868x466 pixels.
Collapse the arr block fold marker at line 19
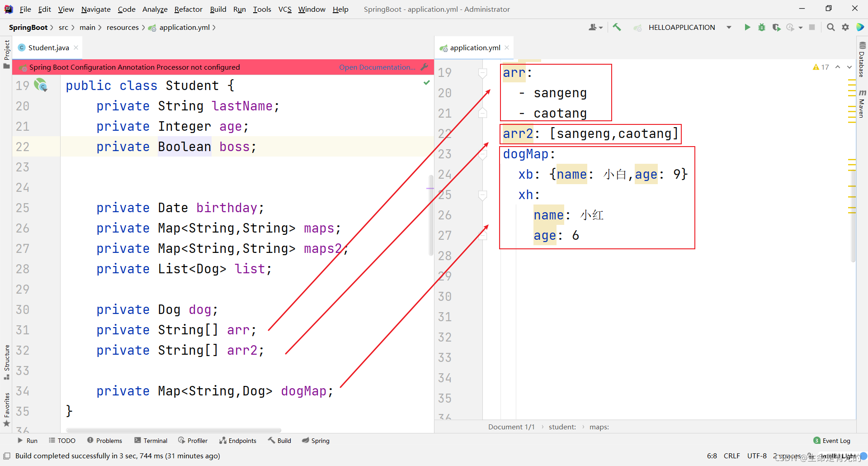pyautogui.click(x=483, y=72)
